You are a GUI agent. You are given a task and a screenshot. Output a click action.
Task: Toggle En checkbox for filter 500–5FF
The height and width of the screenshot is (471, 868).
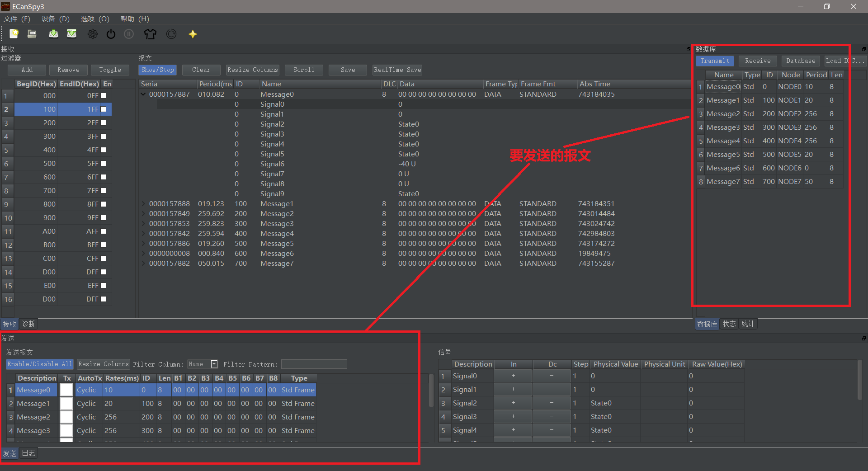(x=103, y=164)
